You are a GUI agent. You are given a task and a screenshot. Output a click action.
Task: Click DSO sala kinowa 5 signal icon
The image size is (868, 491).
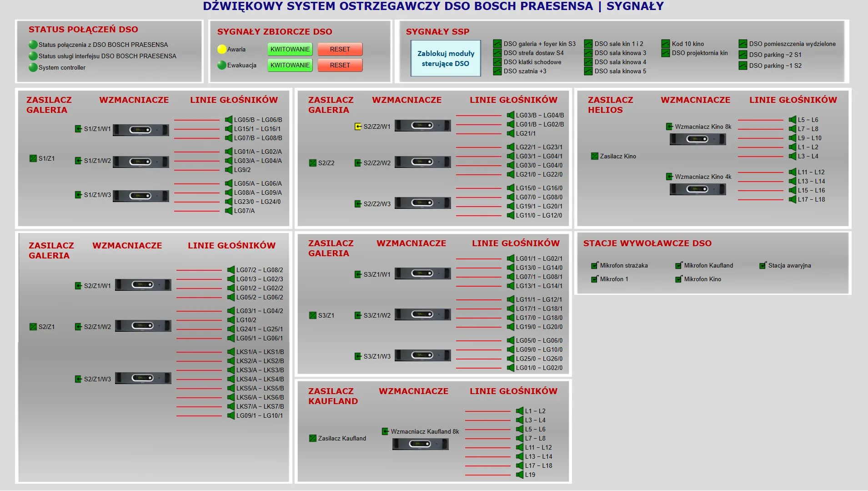[x=588, y=71]
